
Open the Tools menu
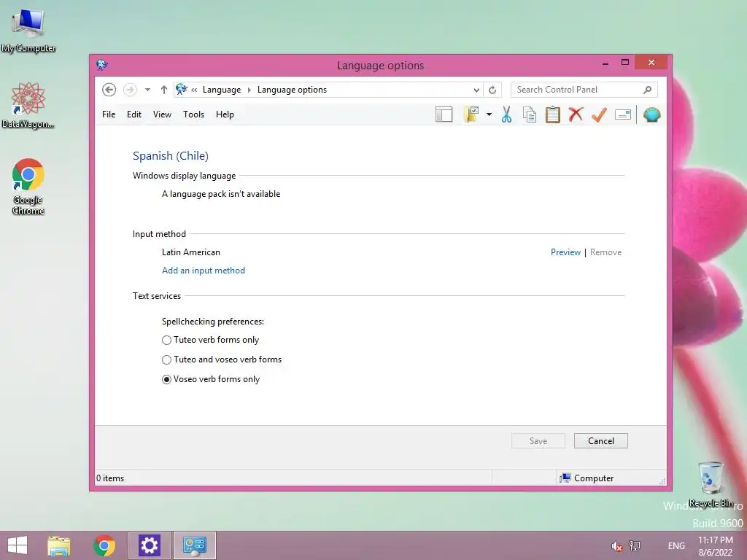point(193,114)
